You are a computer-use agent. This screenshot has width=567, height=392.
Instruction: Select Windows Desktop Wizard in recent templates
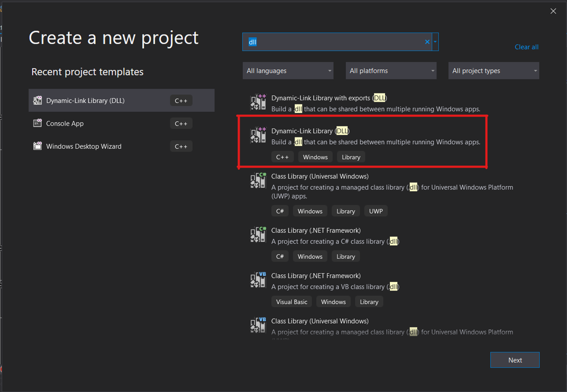[x=121, y=146]
